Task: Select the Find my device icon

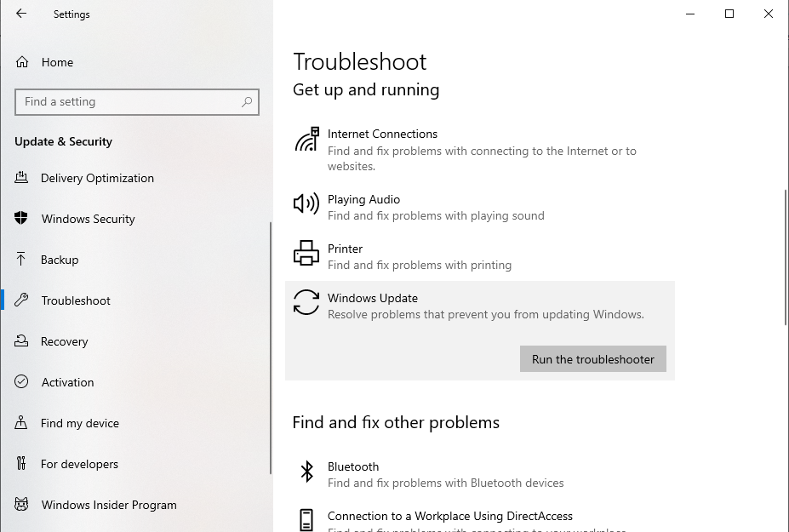Action: (x=21, y=422)
